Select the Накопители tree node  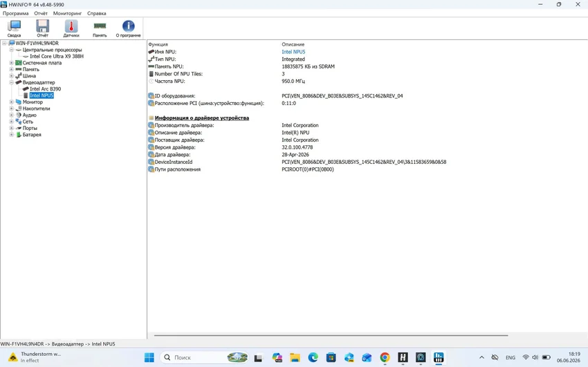click(x=36, y=109)
